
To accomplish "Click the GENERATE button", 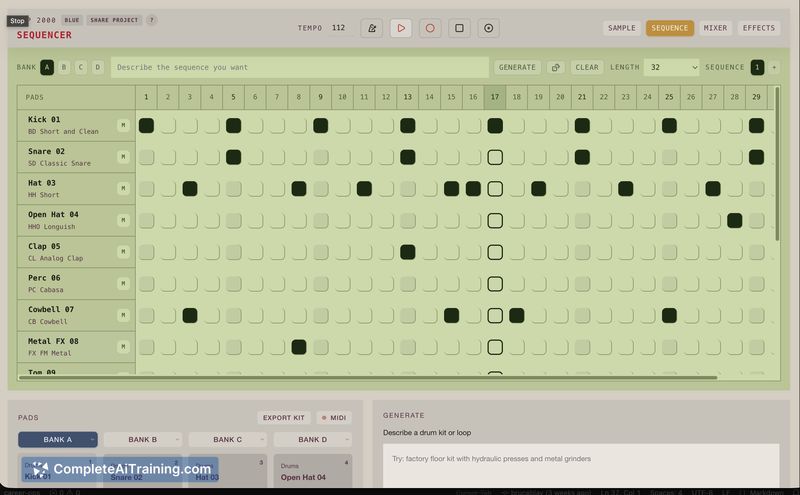I will click(517, 67).
